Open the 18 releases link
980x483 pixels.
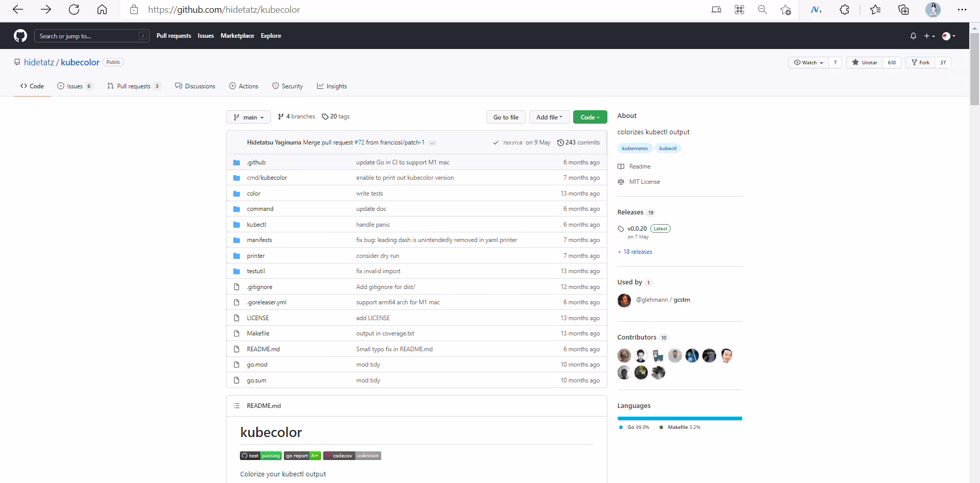(635, 252)
